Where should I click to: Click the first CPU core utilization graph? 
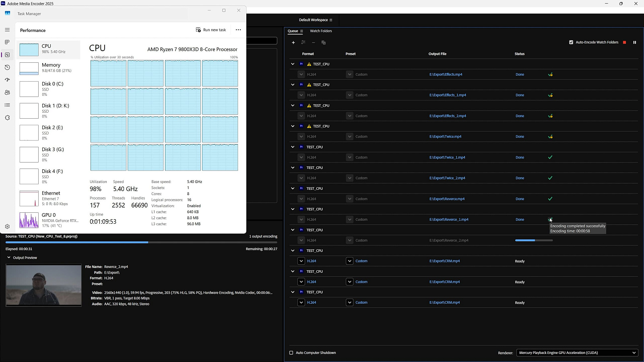(108, 73)
